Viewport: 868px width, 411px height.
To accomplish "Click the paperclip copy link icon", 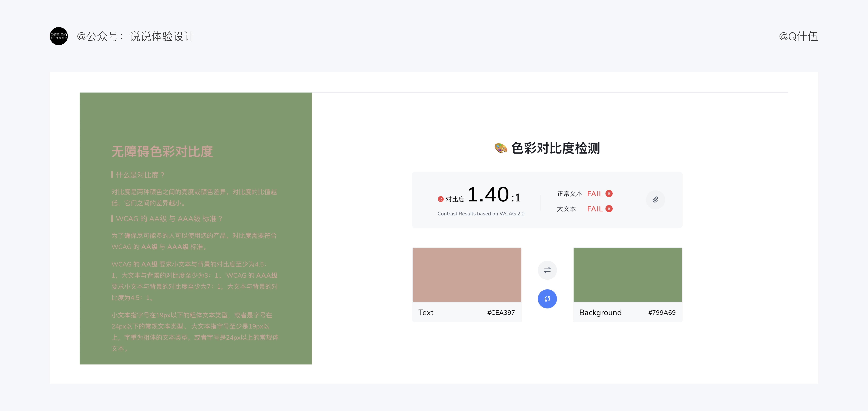I will (655, 200).
